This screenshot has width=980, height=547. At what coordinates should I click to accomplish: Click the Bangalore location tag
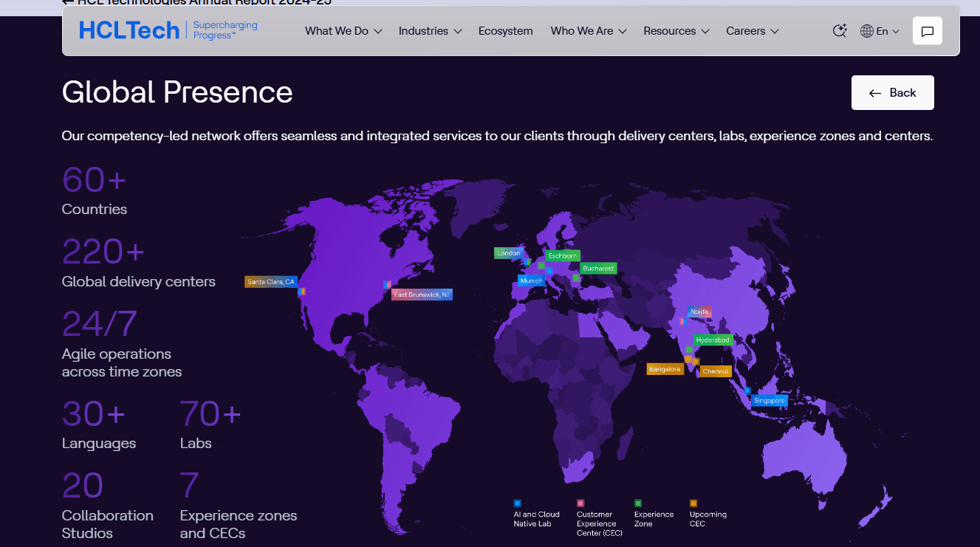[665, 369]
